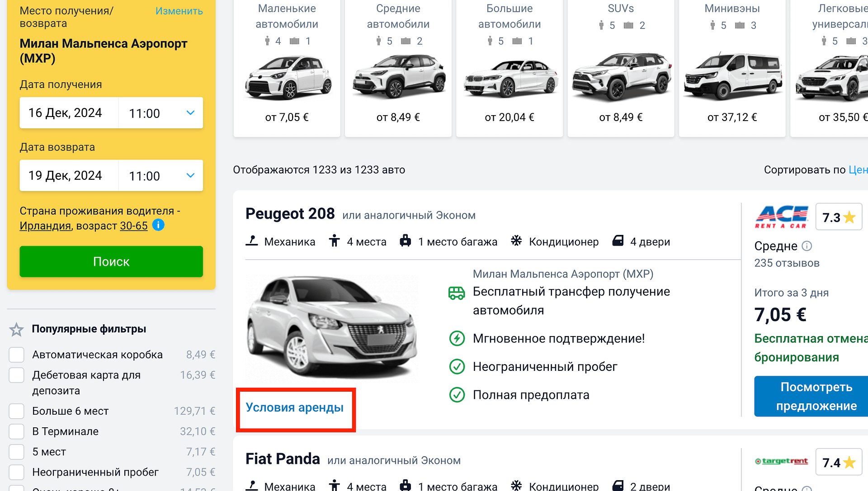Open pickup time 11:00 dropdown
This screenshot has height=491, width=868.
[160, 113]
